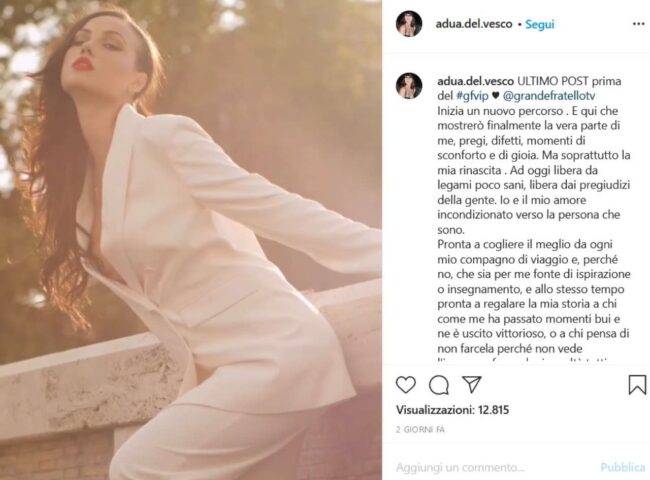Click the photo of woman in white suit
650x480 pixels.
pos(191,240)
